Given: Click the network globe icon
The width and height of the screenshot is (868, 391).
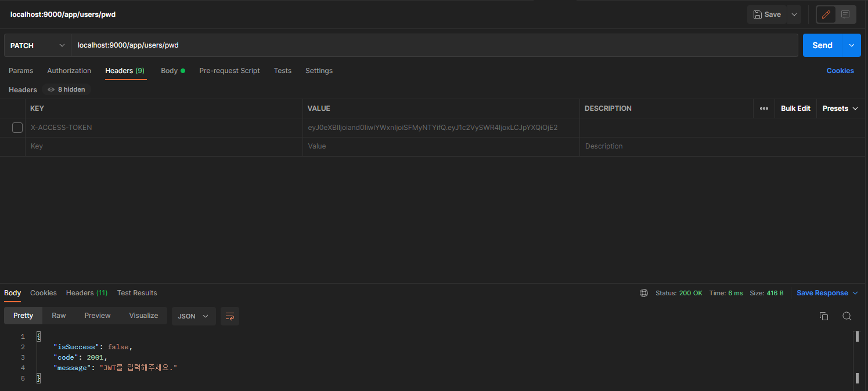Looking at the screenshot, I should (644, 293).
